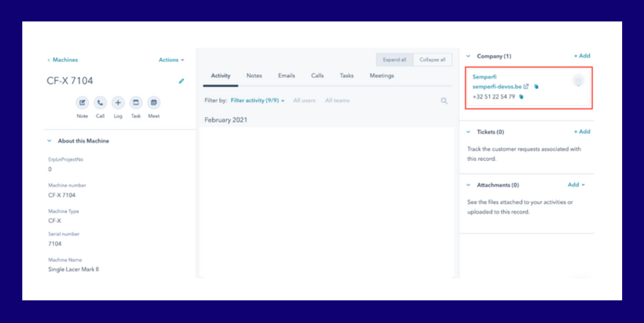Search activities with the magnifier icon
Screen dimensions: 644x323
[x=444, y=101]
